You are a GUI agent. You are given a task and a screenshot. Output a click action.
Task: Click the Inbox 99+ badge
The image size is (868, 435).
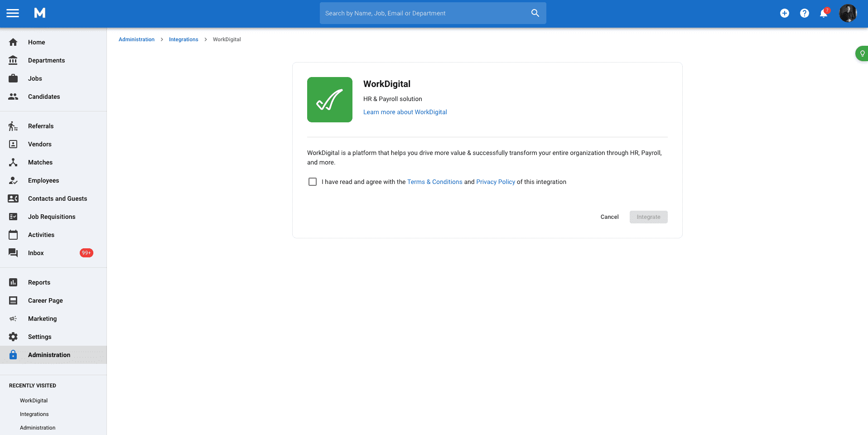87,253
